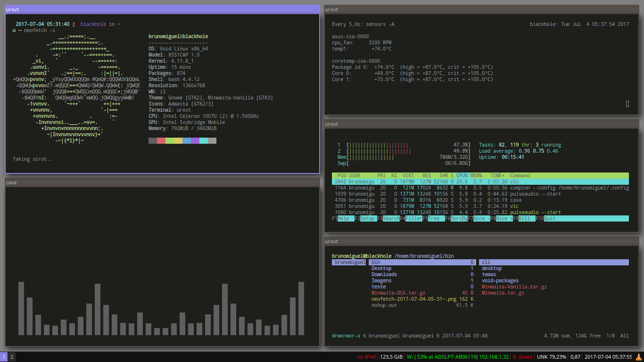Click the green neofetch color block
This screenshot has width=644, height=362.
(x=170, y=140)
